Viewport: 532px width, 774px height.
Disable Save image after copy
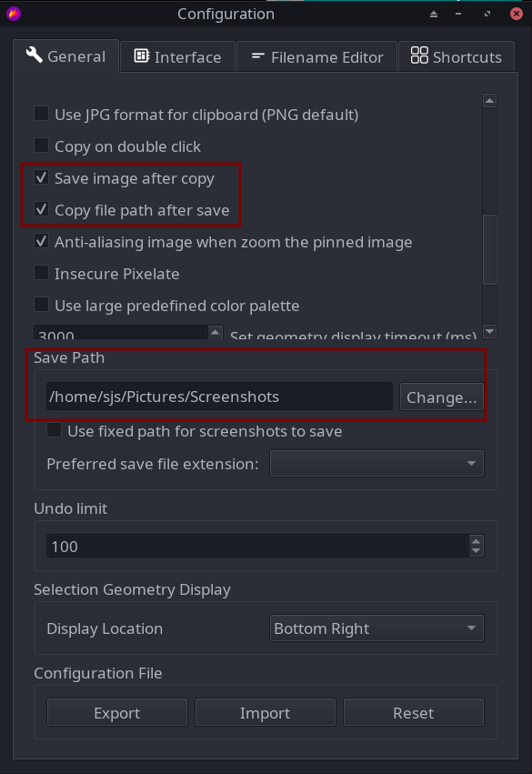(41, 177)
